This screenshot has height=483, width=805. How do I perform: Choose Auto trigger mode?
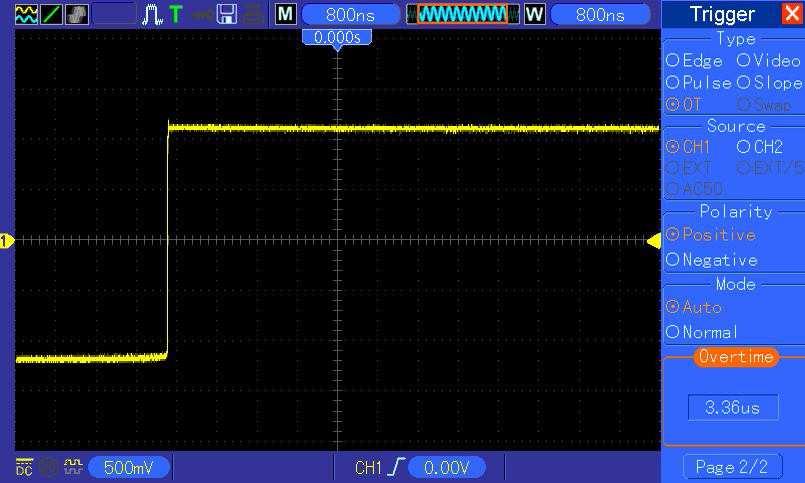(x=694, y=307)
